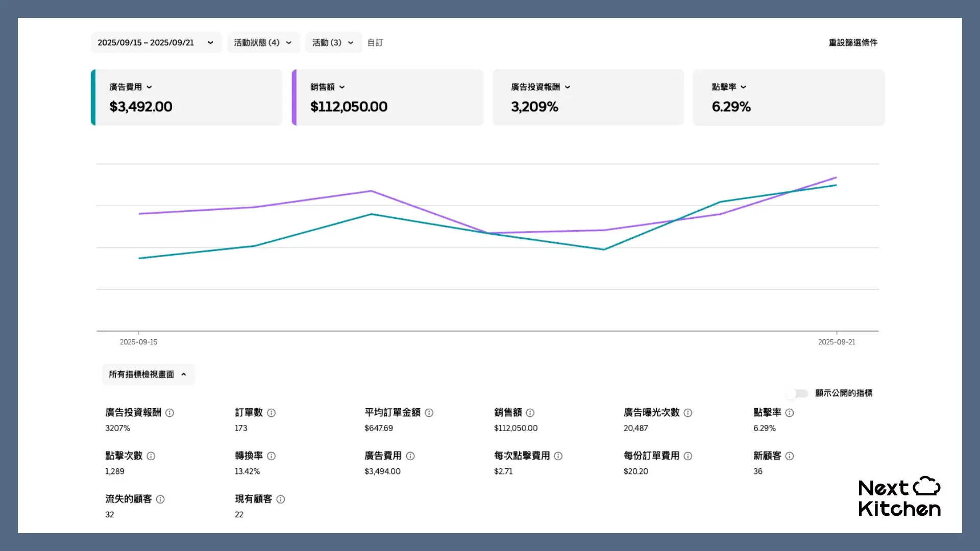Open the 平均訂單金額 info icon
980x551 pixels.
point(429,413)
